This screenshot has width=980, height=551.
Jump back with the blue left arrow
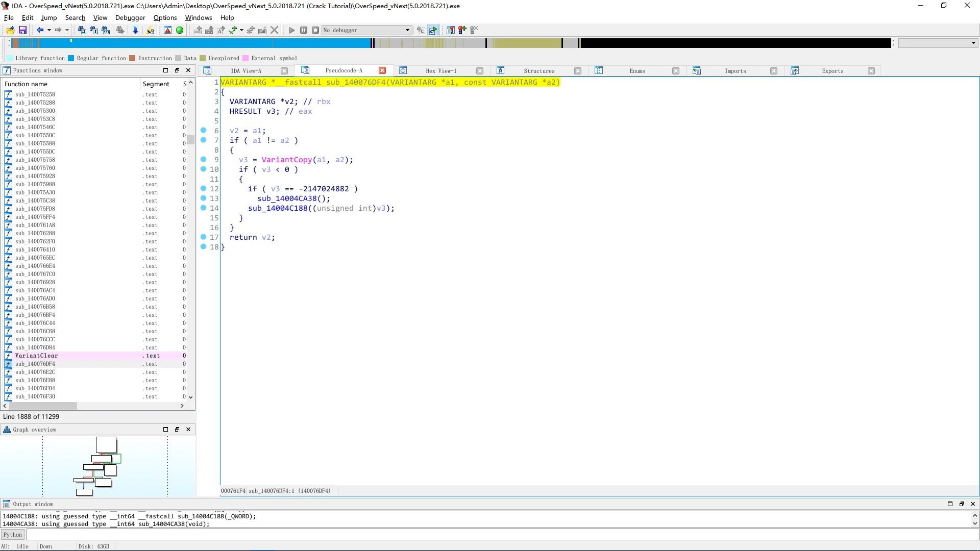click(x=40, y=30)
